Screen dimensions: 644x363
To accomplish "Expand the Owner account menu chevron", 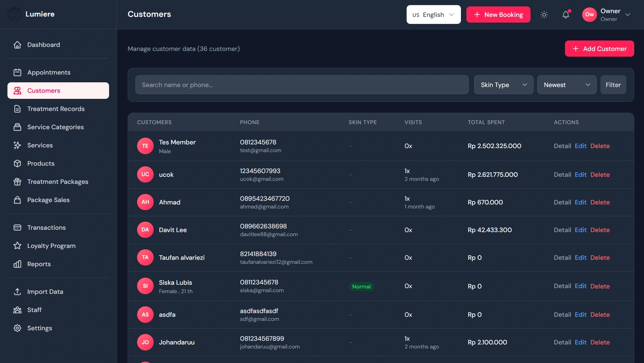I will pos(628,15).
